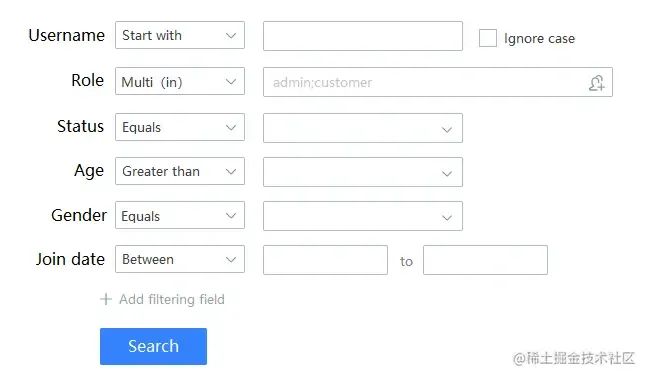Click the Join date start input
648x379 pixels.
coord(325,260)
